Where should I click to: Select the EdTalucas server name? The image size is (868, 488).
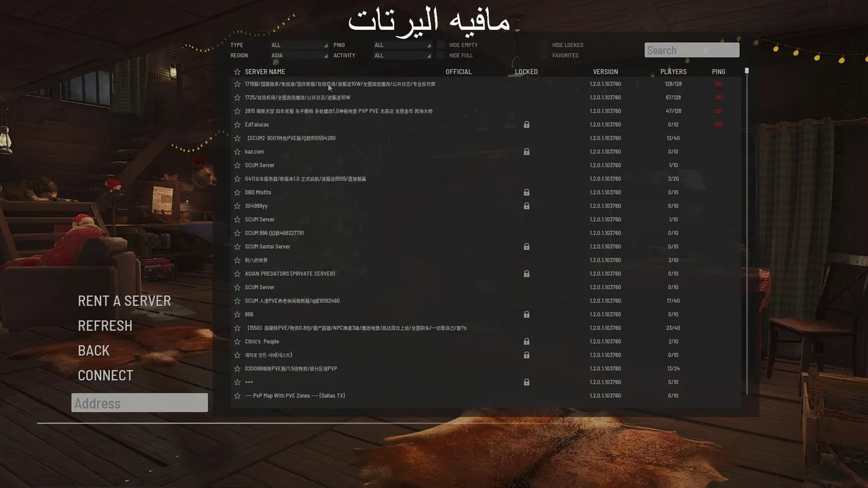257,125
